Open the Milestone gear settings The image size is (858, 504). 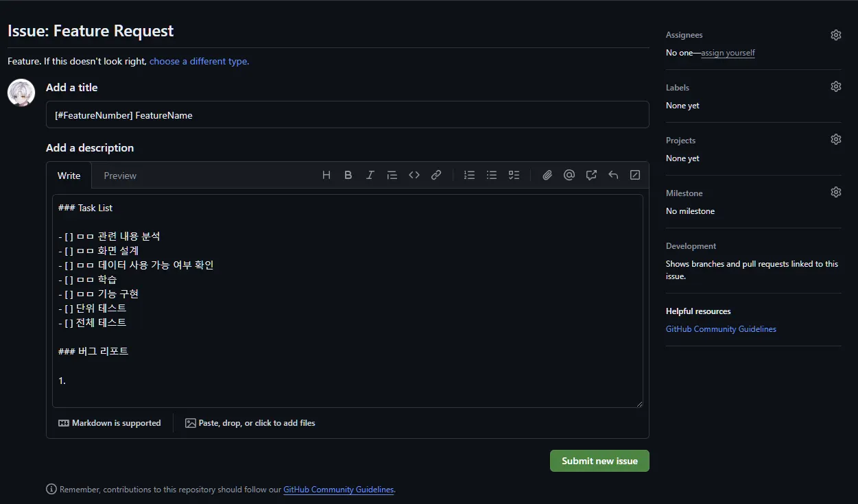point(835,192)
